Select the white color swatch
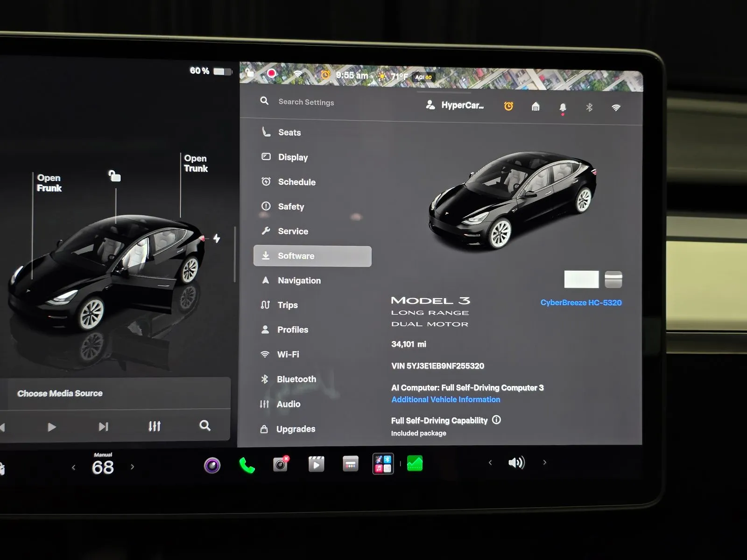This screenshot has width=747, height=560. click(581, 279)
